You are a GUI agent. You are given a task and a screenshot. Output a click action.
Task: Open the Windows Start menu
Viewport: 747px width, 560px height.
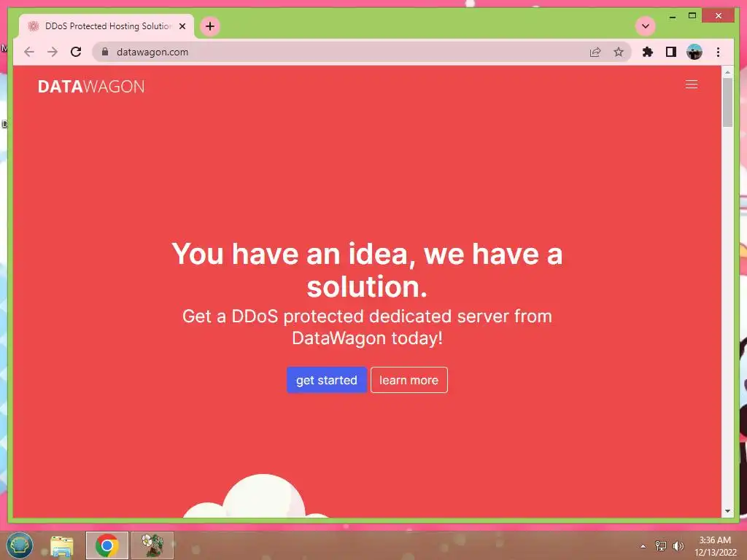20,545
